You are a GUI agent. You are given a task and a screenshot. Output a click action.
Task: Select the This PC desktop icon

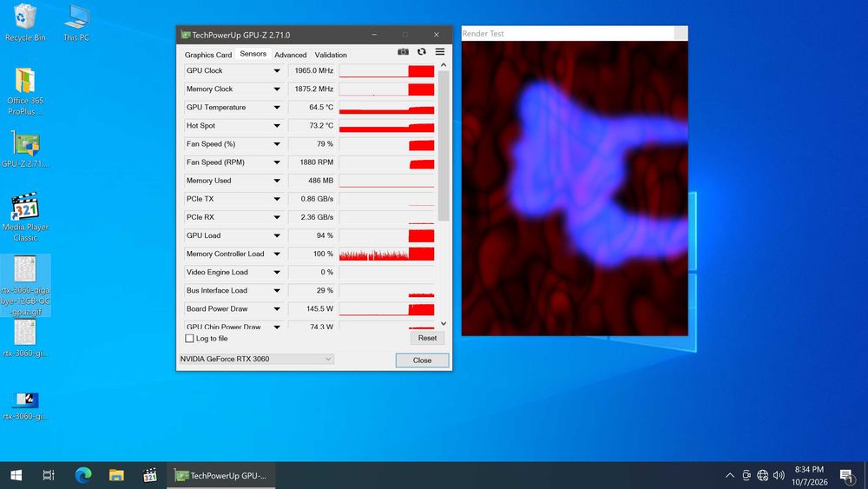point(76,23)
